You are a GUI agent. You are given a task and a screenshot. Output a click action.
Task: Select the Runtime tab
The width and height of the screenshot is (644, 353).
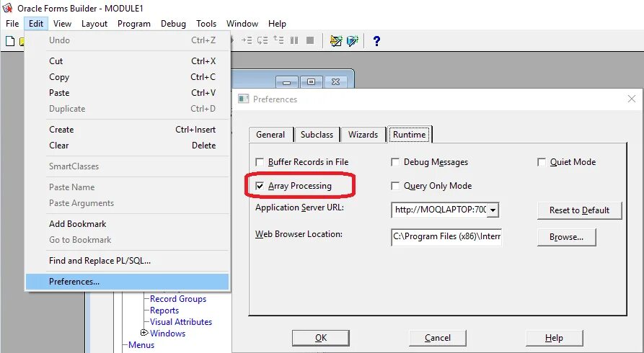pyautogui.click(x=410, y=134)
